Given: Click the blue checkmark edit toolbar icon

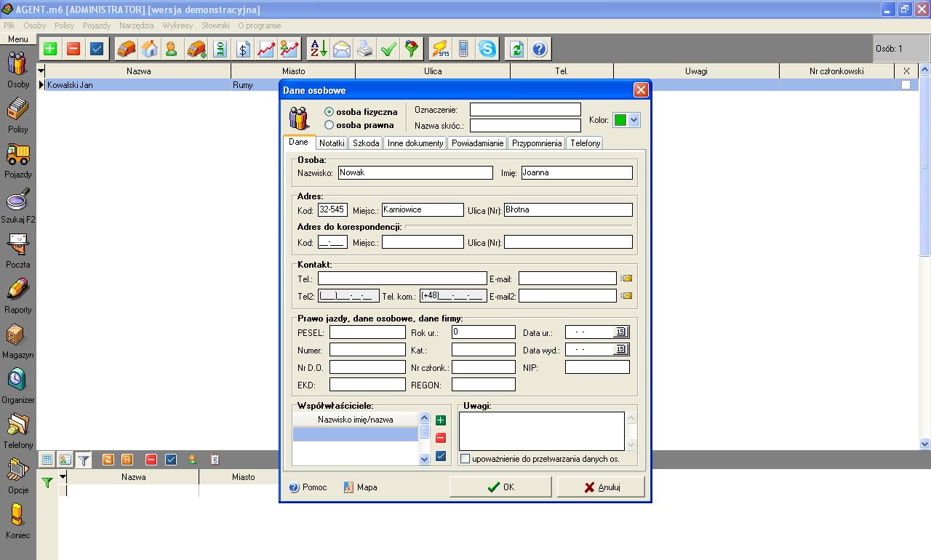Looking at the screenshot, I should pyautogui.click(x=97, y=49).
